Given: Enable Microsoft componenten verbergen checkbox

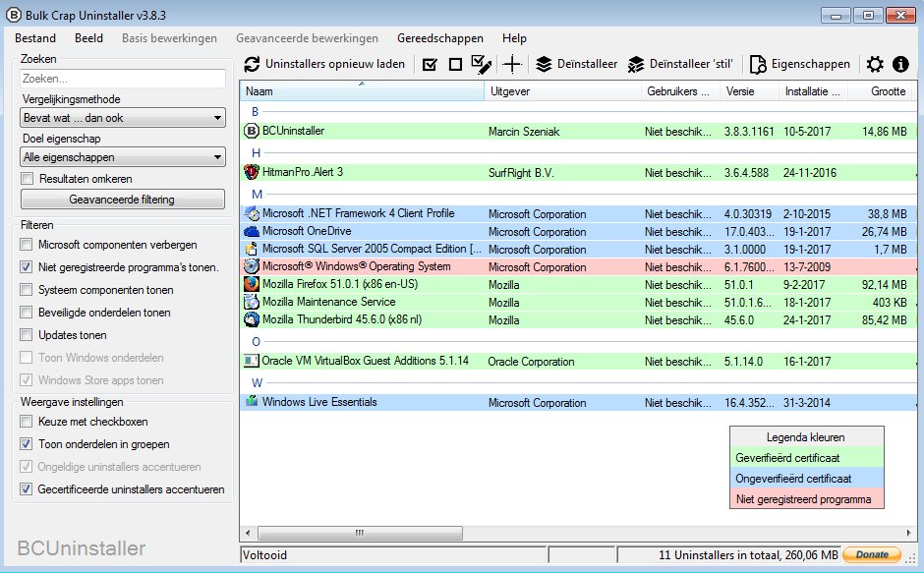Looking at the screenshot, I should (28, 245).
